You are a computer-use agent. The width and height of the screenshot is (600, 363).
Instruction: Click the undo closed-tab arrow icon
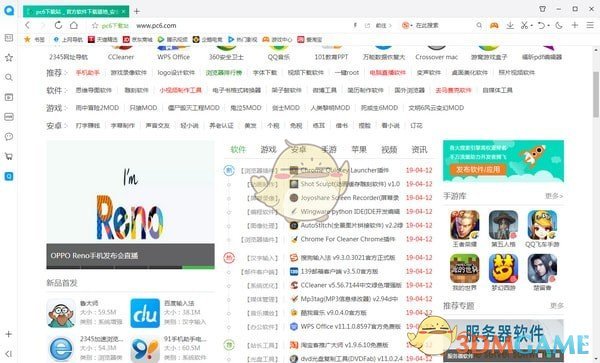tap(541, 25)
